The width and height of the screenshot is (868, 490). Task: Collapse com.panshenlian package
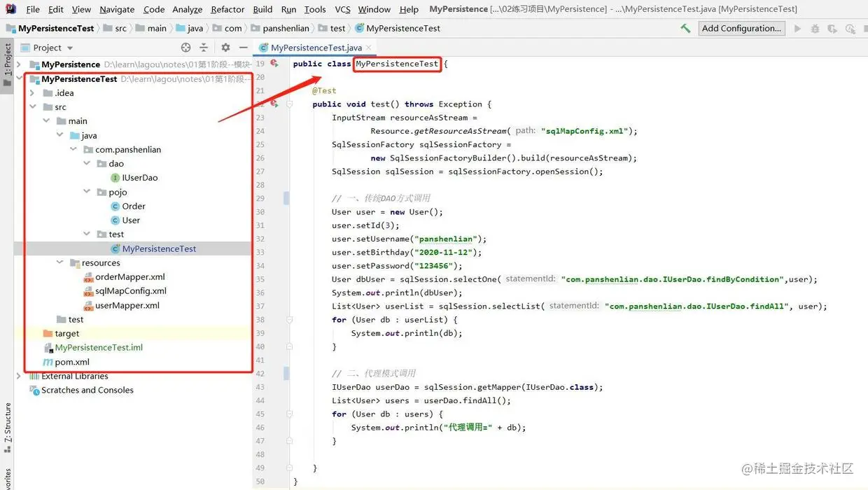tap(73, 149)
